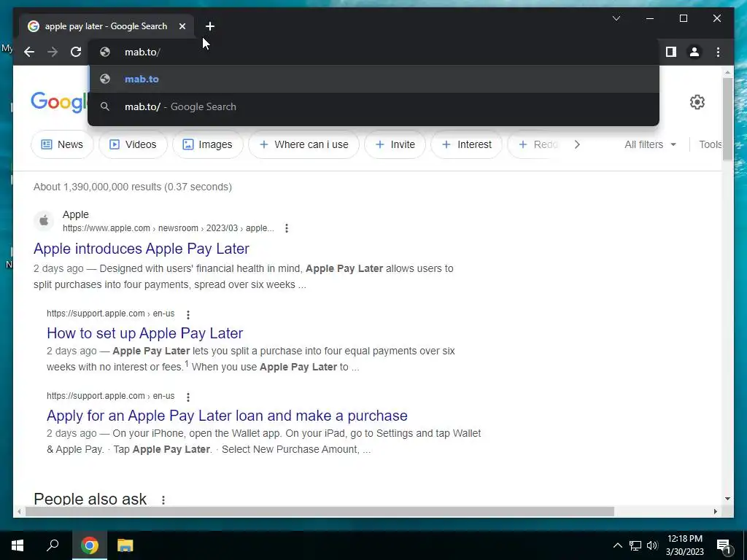Image resolution: width=747 pixels, height=560 pixels.
Task: Add the Interest refinement chip
Action: 466,144
